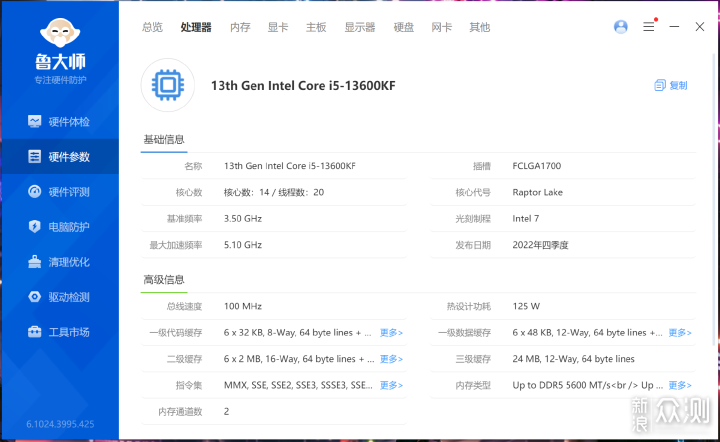Click the title 13th Gen Intel Core i5-13600KF
The width and height of the screenshot is (720, 442).
tap(303, 85)
